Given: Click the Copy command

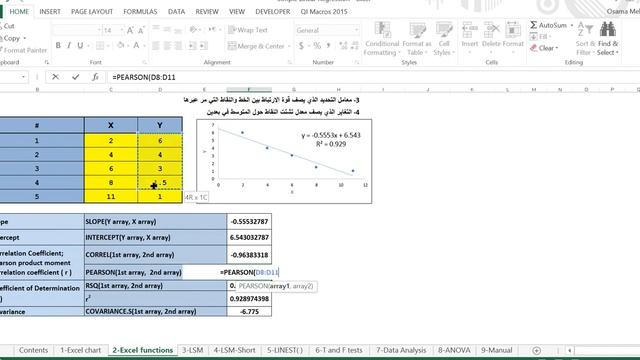Looking at the screenshot, I should click(10, 38).
